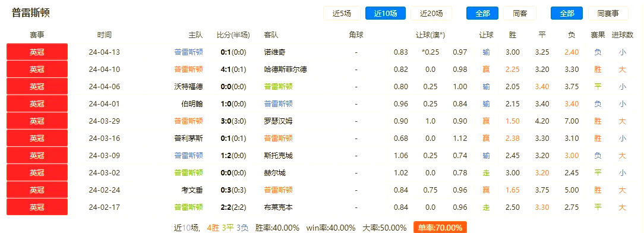Click loss odds 7.00
The width and height of the screenshot is (644, 233).
pos(572,121)
